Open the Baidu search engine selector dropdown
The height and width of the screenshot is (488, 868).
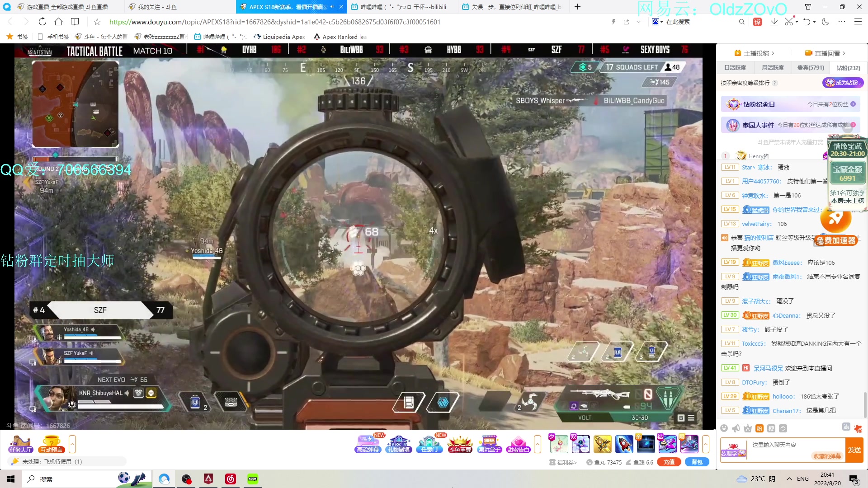657,22
